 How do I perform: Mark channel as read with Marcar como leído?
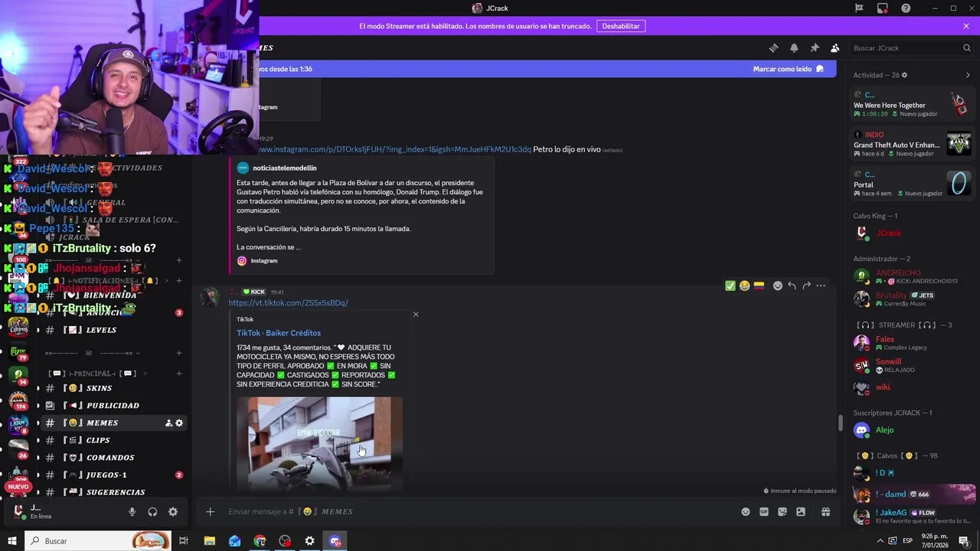(x=788, y=69)
